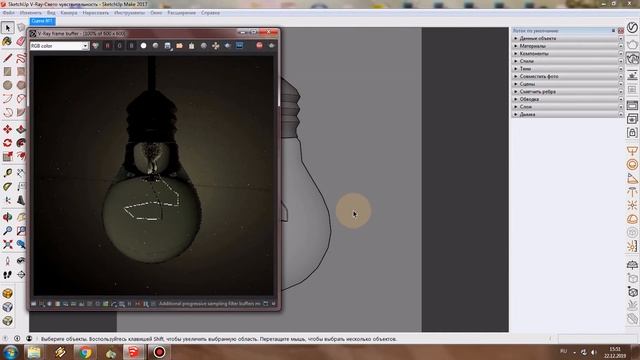The height and width of the screenshot is (360, 640).
Task: Click the volume tray icon
Action: pyautogui.click(x=594, y=352)
